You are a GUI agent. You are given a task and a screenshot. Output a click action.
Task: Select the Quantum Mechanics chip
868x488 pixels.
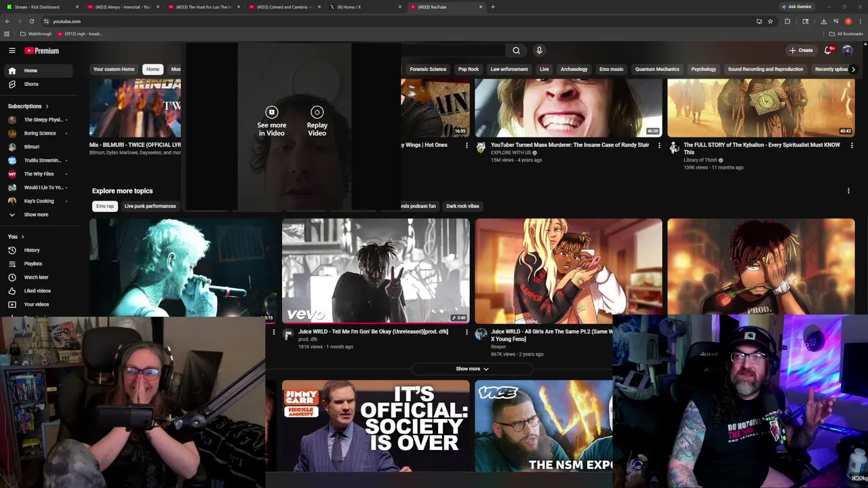tap(657, 69)
